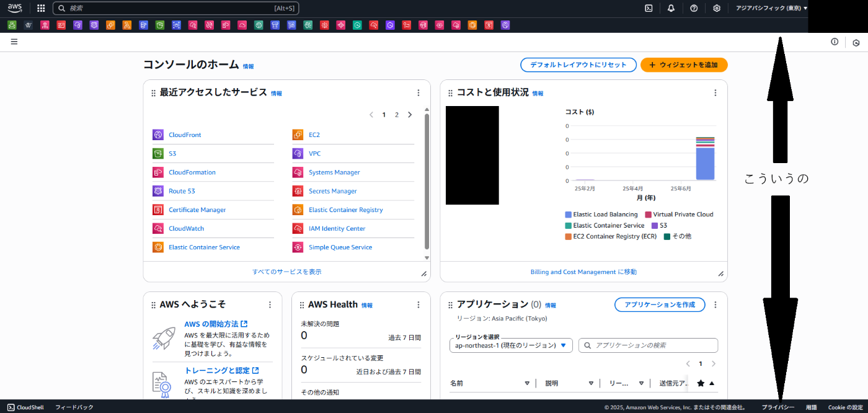The image size is (868, 413).
Task: Click the AWS logo in the header
Action: 14,8
